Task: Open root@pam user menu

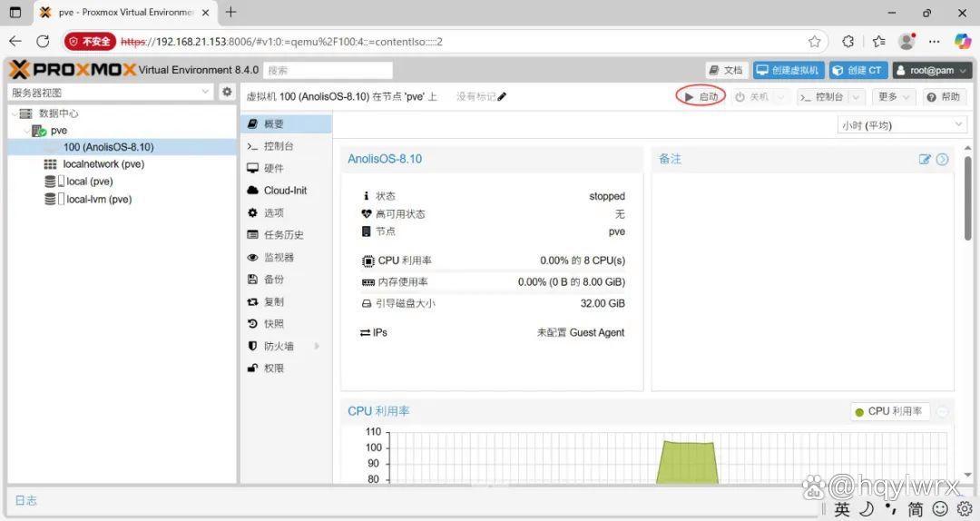Action: point(933,70)
